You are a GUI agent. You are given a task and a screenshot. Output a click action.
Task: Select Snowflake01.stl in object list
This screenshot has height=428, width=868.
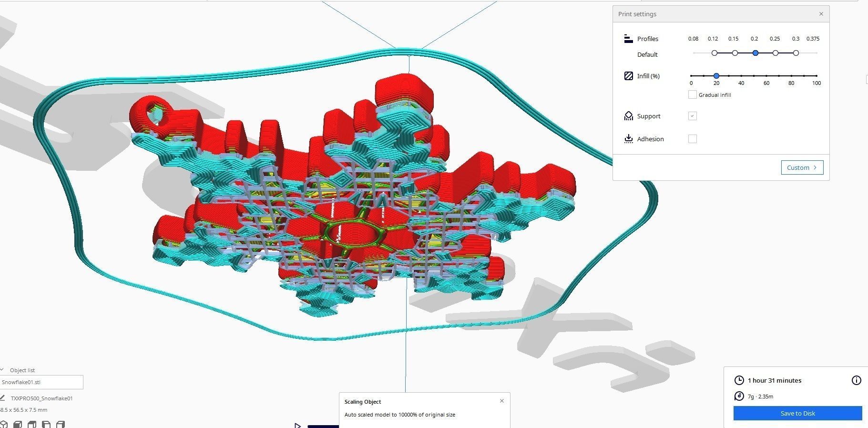pos(41,382)
